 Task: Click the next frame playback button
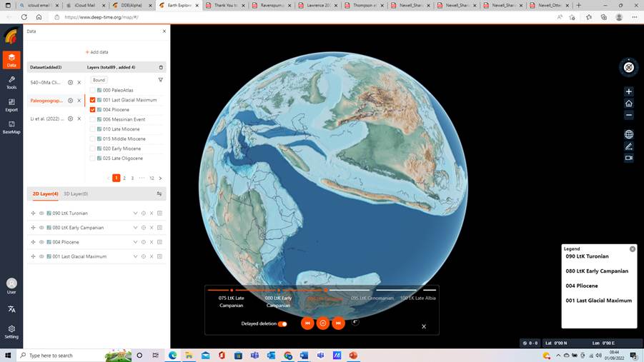pos(338,323)
